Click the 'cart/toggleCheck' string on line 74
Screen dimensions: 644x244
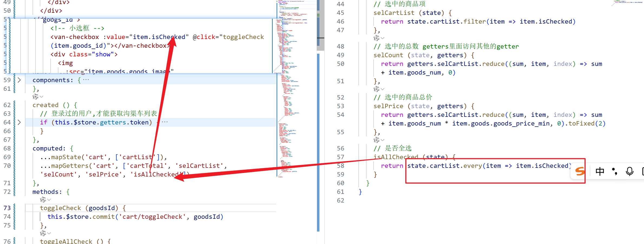pos(152,217)
